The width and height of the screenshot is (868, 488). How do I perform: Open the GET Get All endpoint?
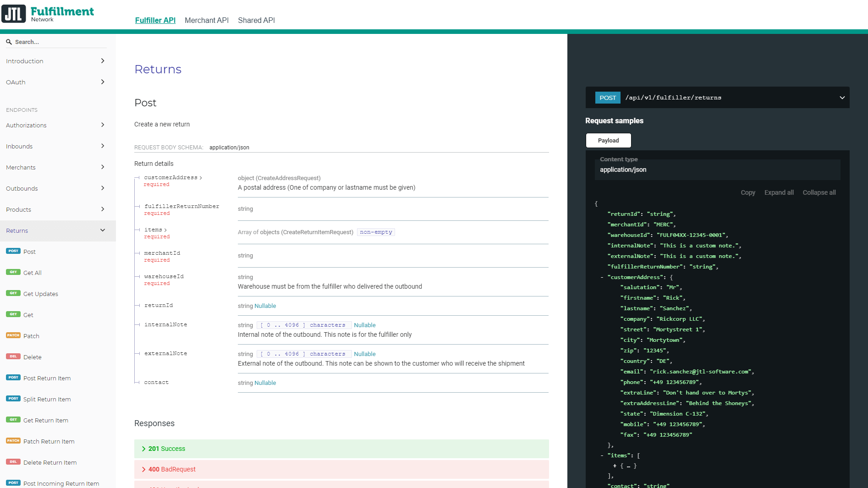point(32,273)
